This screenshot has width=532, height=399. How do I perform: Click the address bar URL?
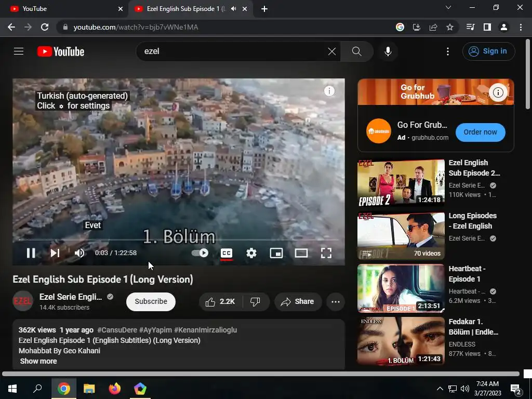[x=136, y=27]
